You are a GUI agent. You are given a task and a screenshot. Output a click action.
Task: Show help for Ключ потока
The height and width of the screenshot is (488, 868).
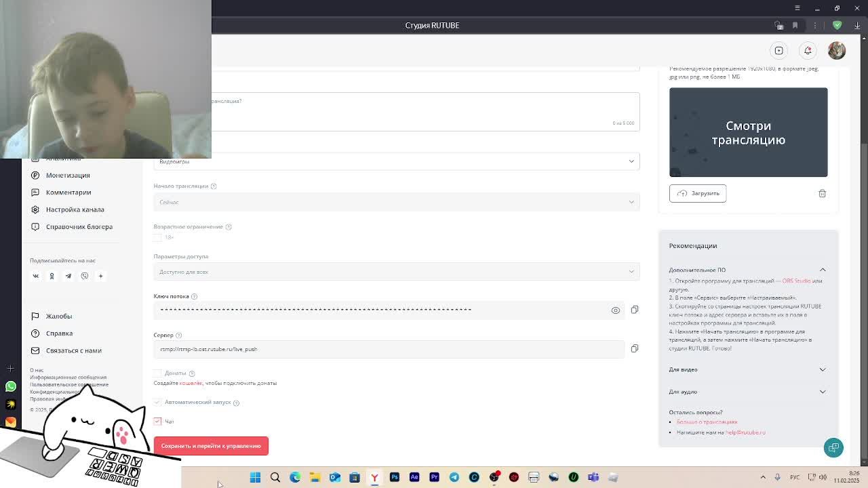[194, 296]
